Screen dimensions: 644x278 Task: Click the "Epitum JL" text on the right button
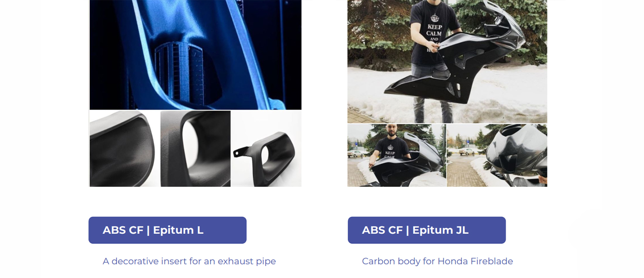tap(440, 230)
